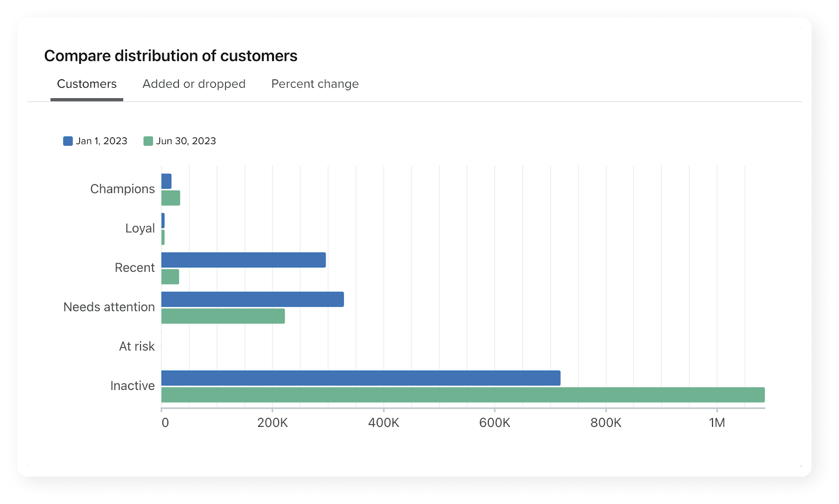839x504 pixels.
Task: Click the Jan 1, 2023 legend label
Action: coord(102,141)
